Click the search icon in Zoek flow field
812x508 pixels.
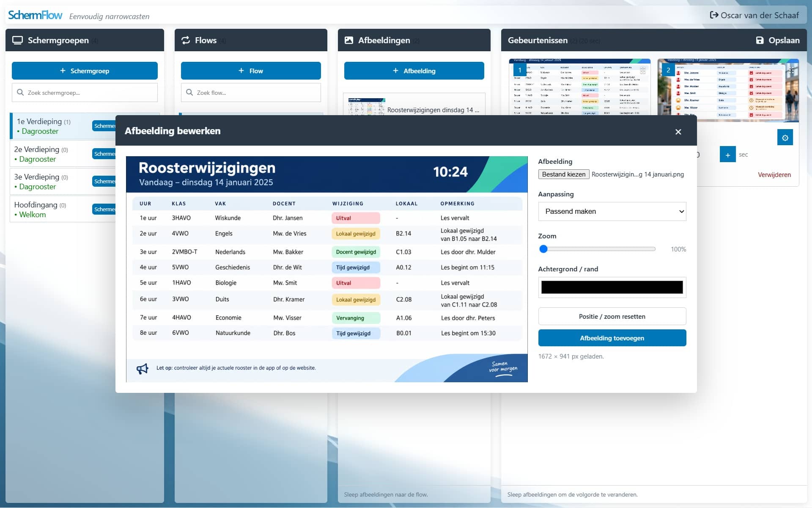(x=189, y=92)
